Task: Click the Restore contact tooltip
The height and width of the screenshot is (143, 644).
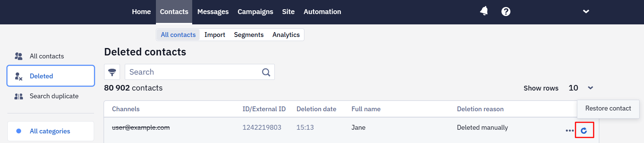Action: tap(608, 109)
